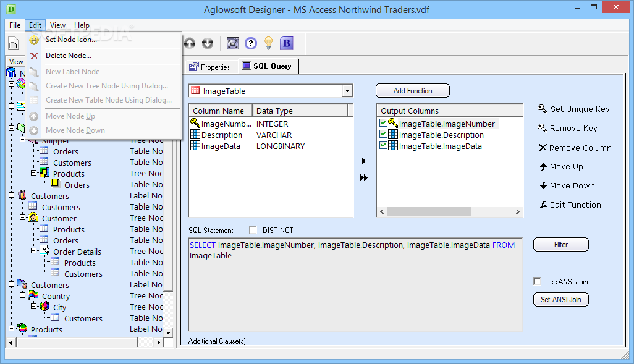The height and width of the screenshot is (364, 634).
Task: Click the Output Columns horizontal scrollbar thumb
Action: (x=429, y=211)
